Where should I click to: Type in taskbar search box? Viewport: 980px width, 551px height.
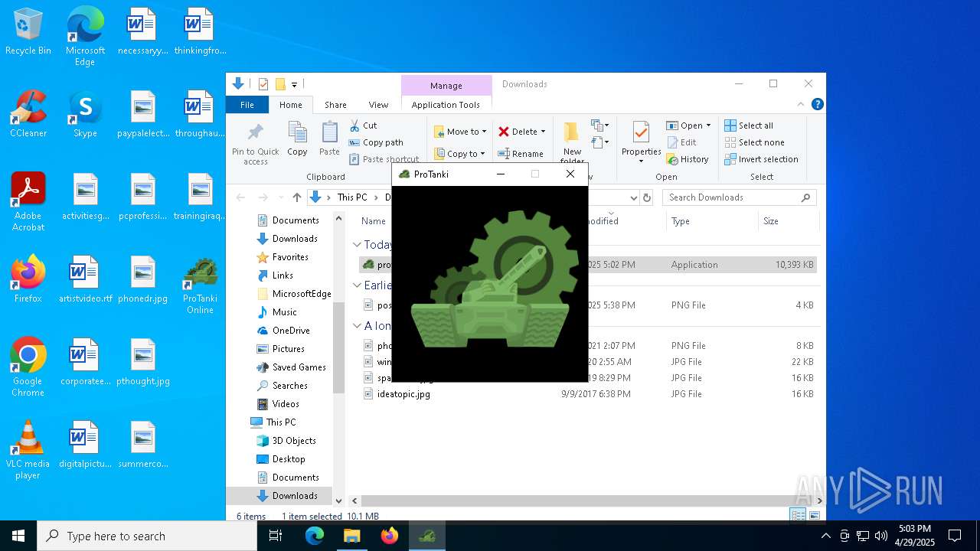click(147, 536)
